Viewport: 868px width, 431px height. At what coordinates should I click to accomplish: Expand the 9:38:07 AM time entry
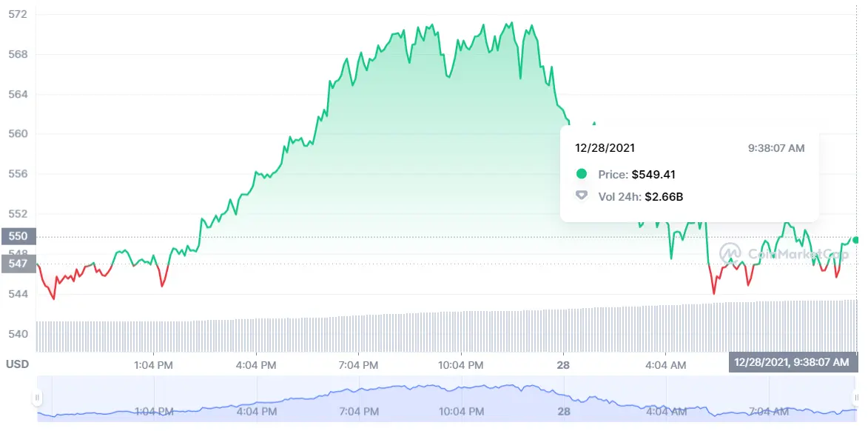point(778,148)
